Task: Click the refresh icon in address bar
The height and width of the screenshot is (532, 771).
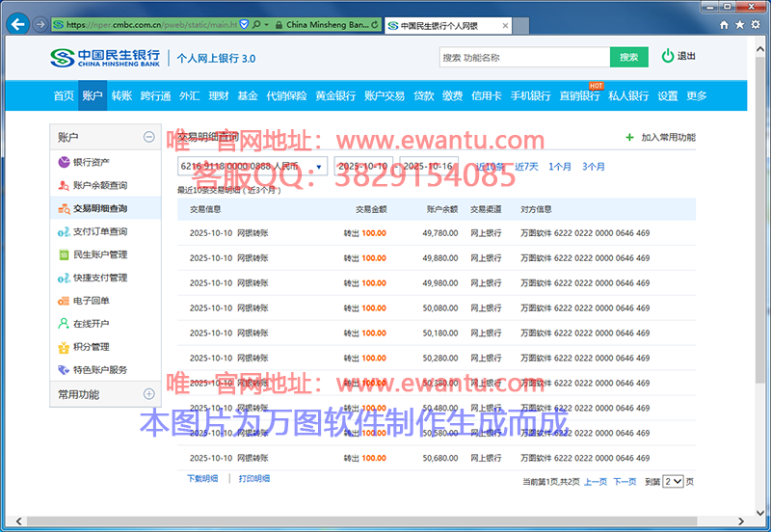Action: [x=375, y=24]
